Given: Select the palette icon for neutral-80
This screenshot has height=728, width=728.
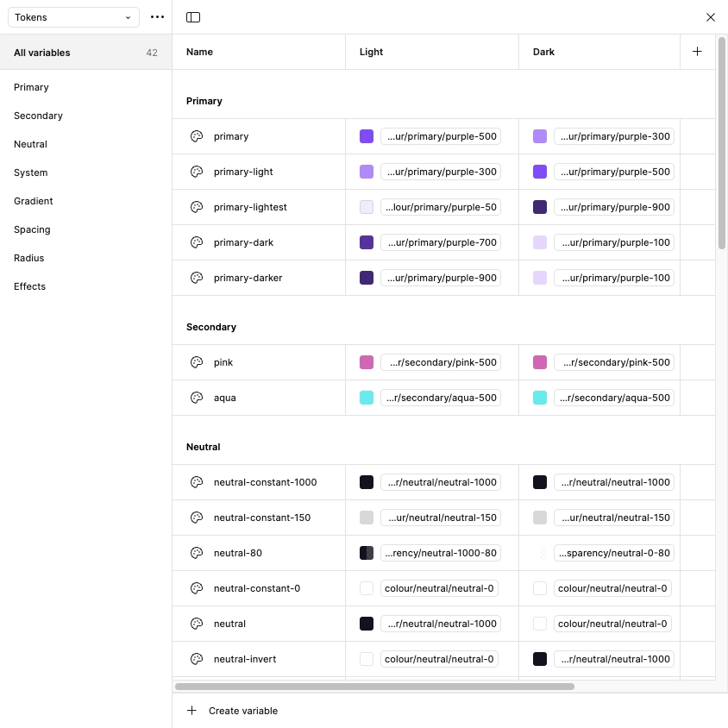Looking at the screenshot, I should pos(197,553).
